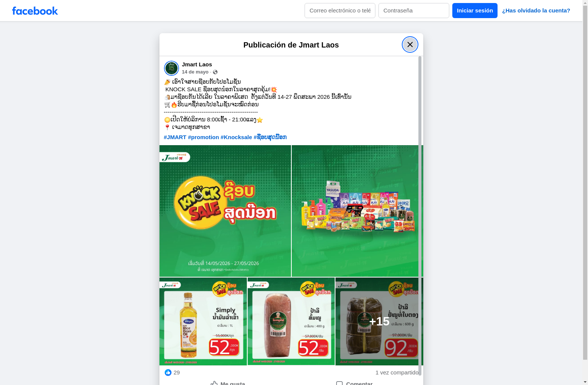
Task: Click the 1 vez compartido count
Action: click(397, 373)
